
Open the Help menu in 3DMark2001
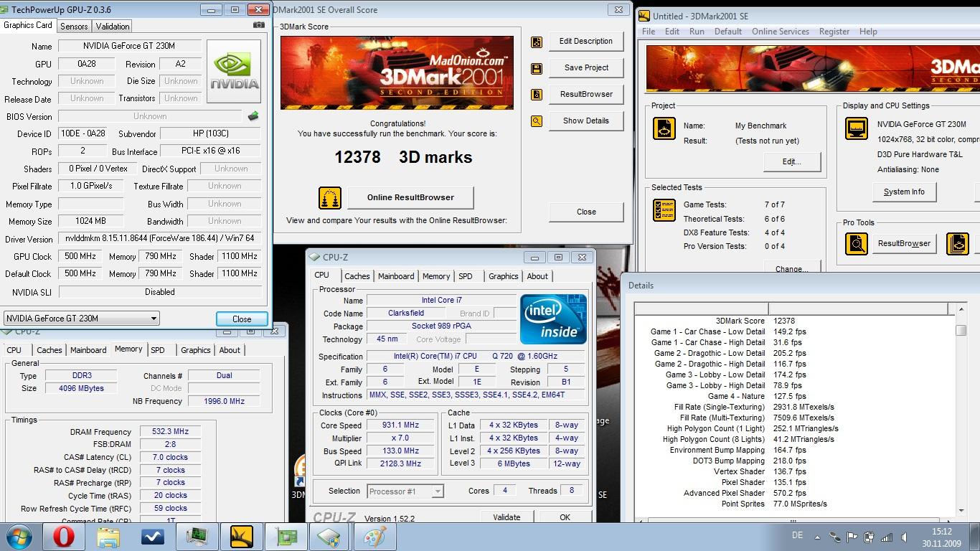pos(868,32)
